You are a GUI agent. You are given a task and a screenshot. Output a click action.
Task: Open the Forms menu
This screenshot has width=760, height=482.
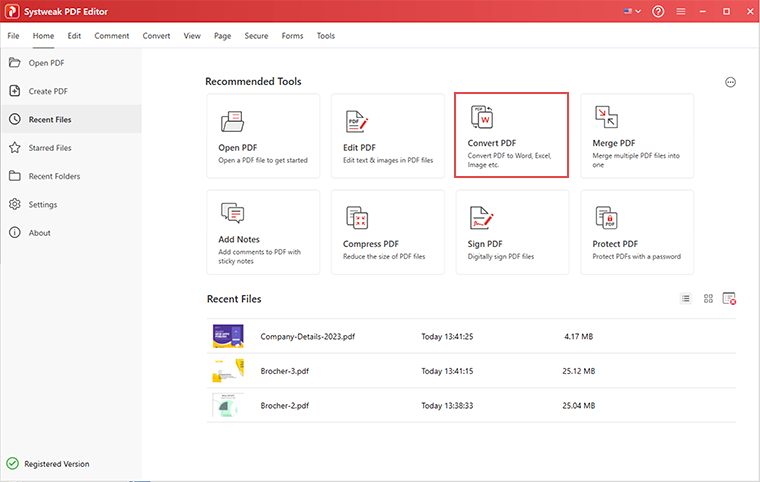tap(292, 36)
